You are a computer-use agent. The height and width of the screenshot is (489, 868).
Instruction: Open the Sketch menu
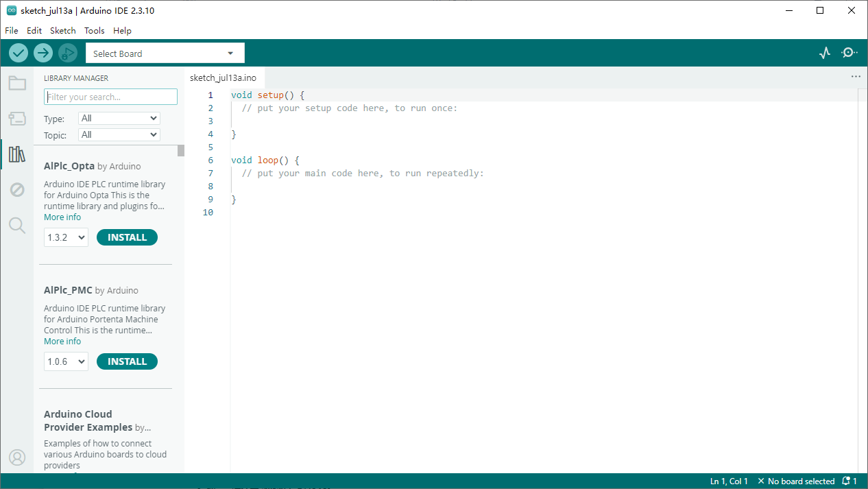(x=63, y=31)
